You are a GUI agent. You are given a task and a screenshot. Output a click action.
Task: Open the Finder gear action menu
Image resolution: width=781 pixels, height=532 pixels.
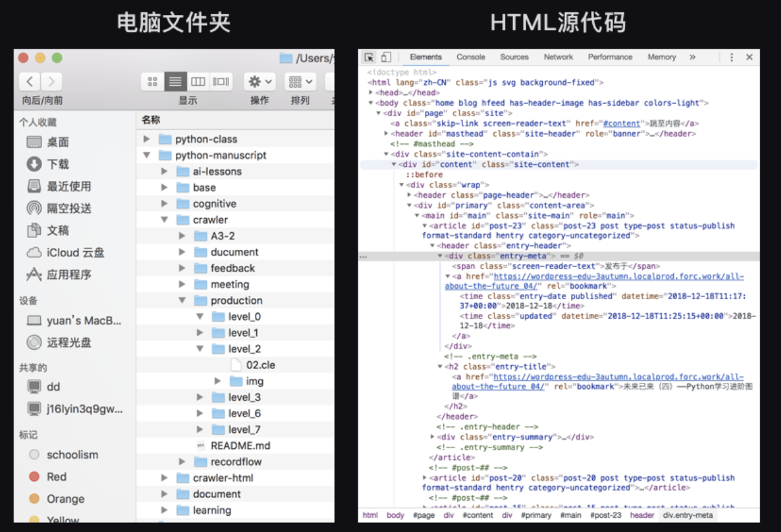(261, 81)
